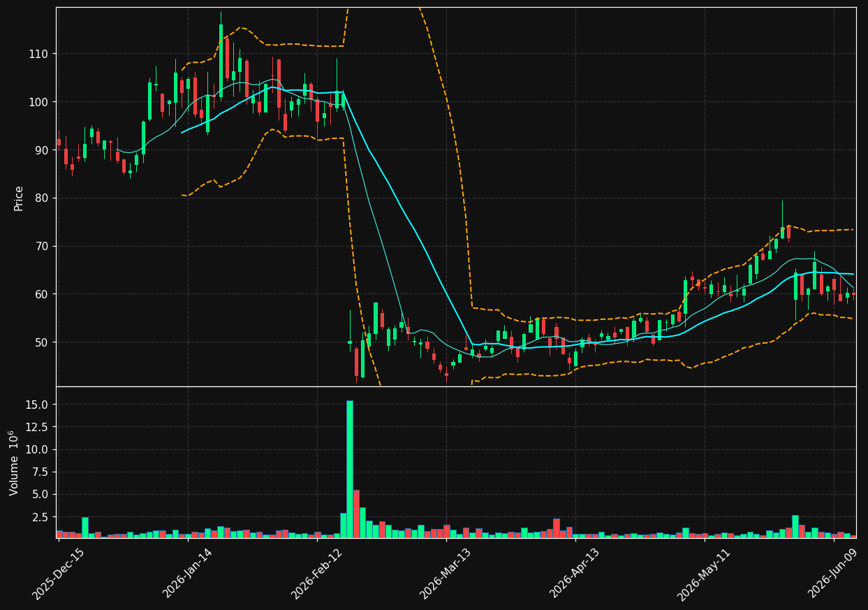The height and width of the screenshot is (610, 868).
Task: Click the 12.5 volume axis tick
Action: pos(38,427)
